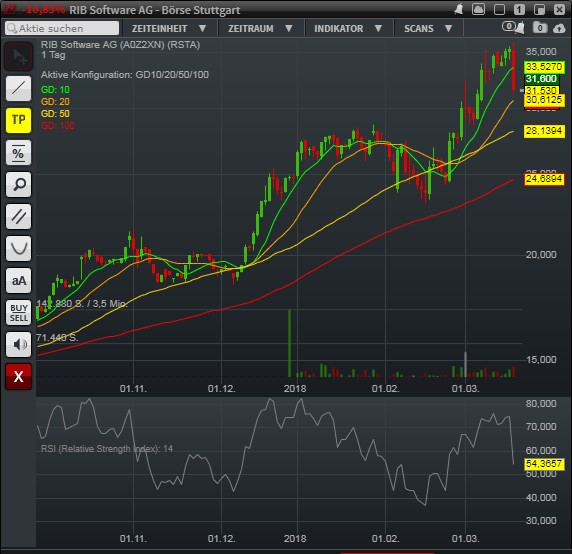
Task: Open the ZEITRAUM dropdown menu
Action: pos(261,28)
